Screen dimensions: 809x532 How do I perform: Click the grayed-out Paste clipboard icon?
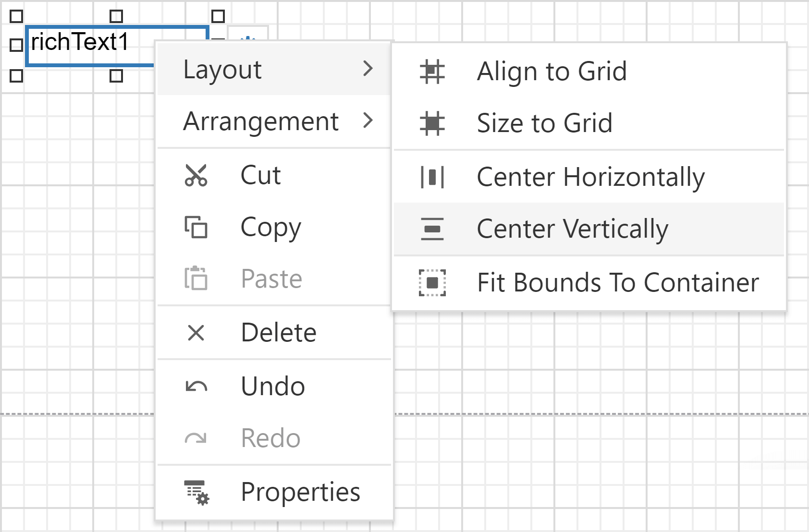196,278
